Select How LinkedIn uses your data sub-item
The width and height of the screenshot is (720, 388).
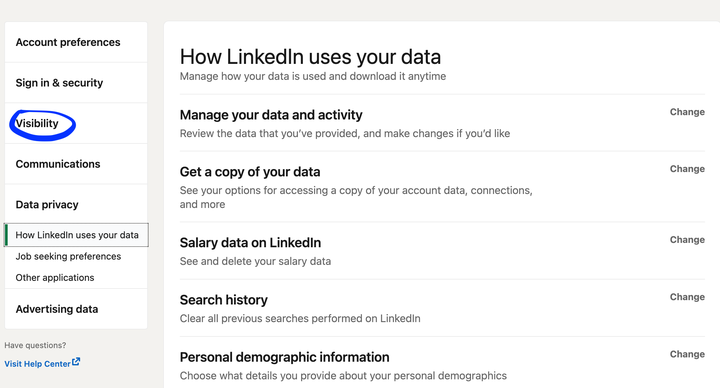tap(76, 235)
